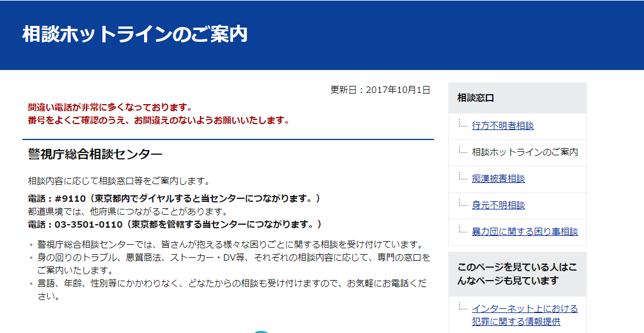Click tree branch icon beside 身元不明相談

click(462, 203)
